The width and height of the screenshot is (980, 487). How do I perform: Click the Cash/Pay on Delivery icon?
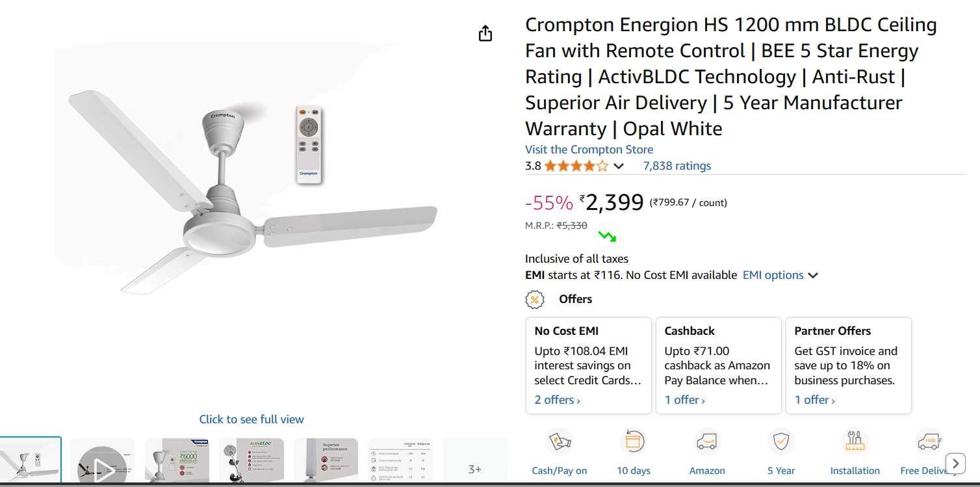tap(560, 443)
